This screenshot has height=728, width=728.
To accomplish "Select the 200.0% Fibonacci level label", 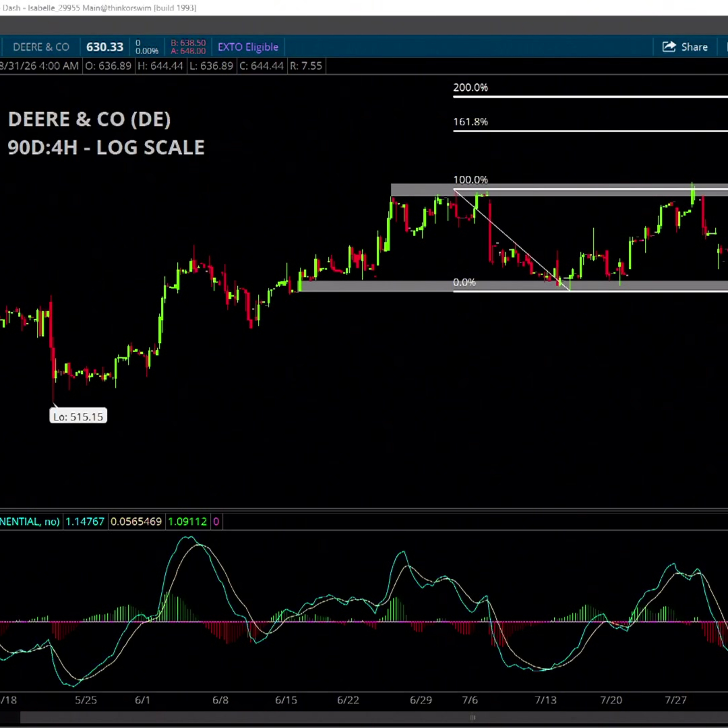I will coord(470,87).
